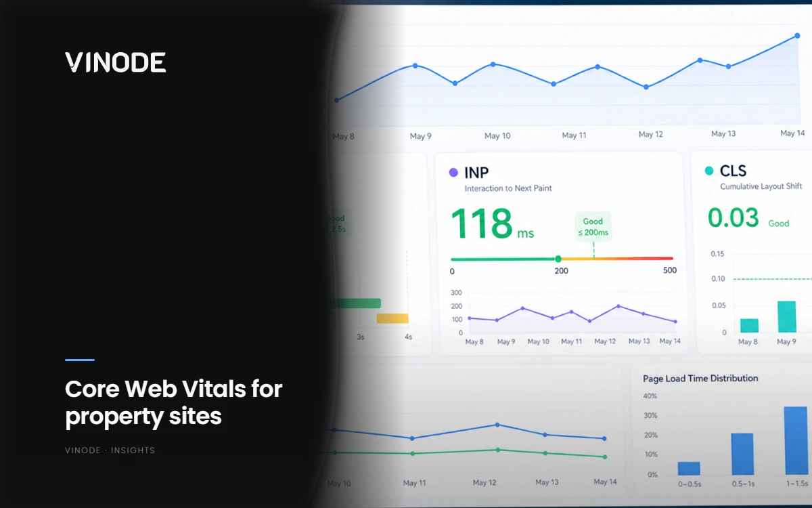Click the 'Interaction to Next Paint' subtitle
The image size is (812, 508).
coord(508,188)
